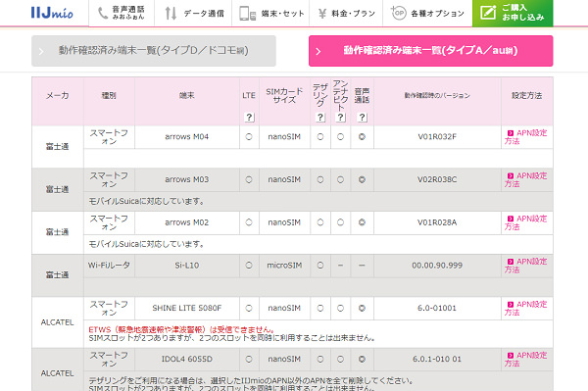Open APN設定方法 link for SHINE LITE 5080F
The image size is (588, 391).
pos(525,308)
